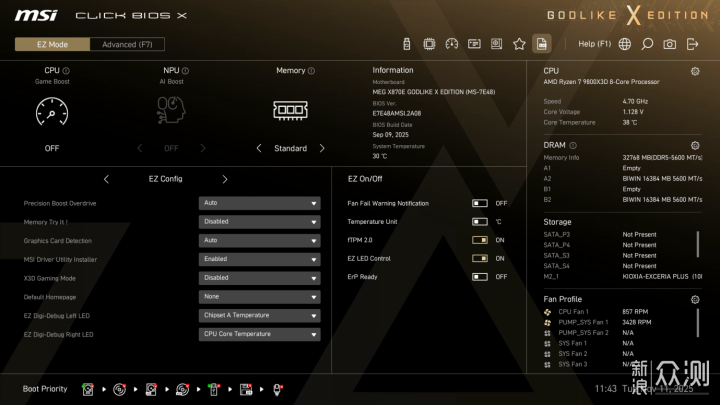Click the exit door-arrow icon
Image resolution: width=720 pixels, height=405 pixels.
click(692, 44)
